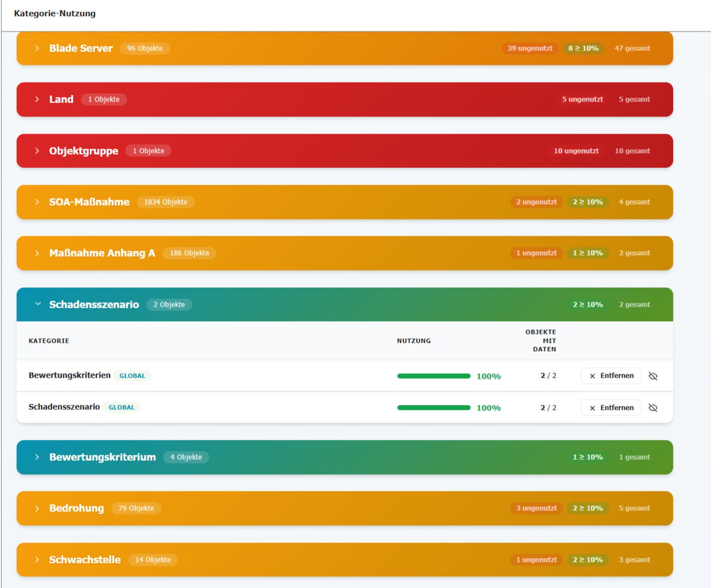Hide Bewertungskriterien with crossed-eye icon

point(653,376)
